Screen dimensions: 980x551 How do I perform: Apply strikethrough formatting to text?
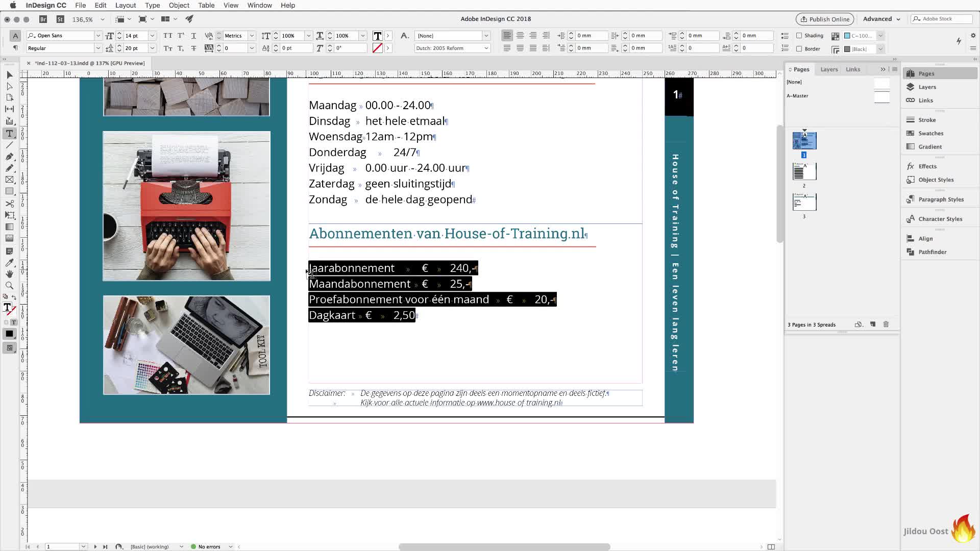click(193, 48)
